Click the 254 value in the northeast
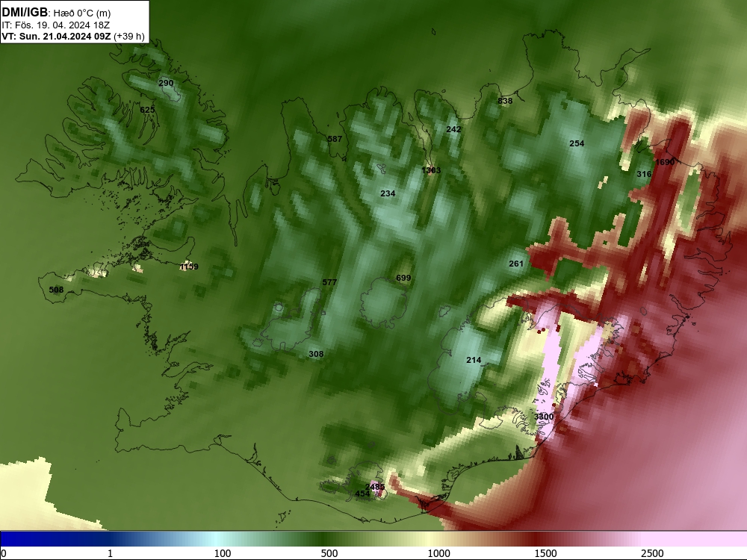This screenshot has height=560, width=747. pos(577,143)
